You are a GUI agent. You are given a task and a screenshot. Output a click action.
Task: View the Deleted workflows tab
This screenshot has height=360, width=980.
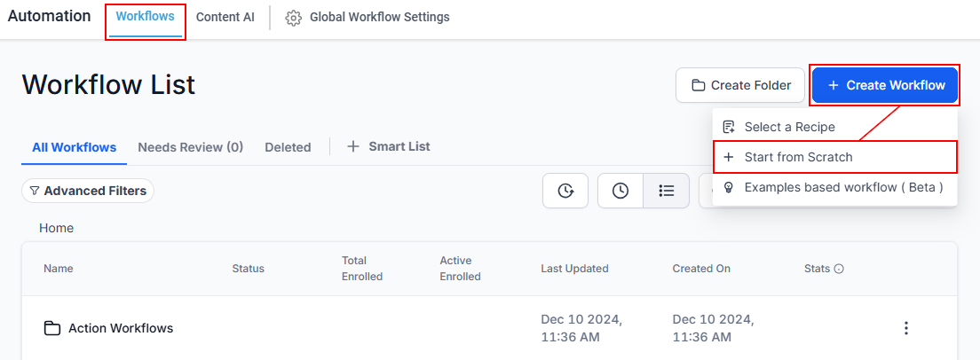click(x=288, y=147)
